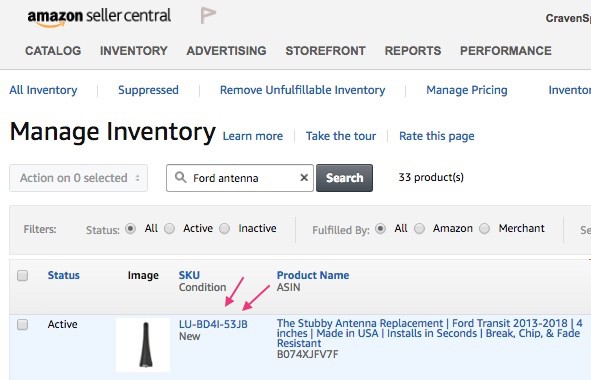
Task: Open the Action on 0 selected dropdown
Action: (78, 178)
